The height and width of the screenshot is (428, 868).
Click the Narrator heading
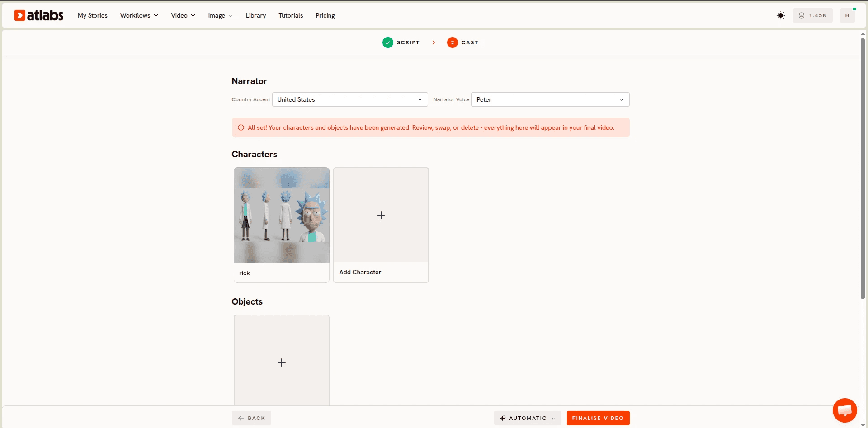249,81
